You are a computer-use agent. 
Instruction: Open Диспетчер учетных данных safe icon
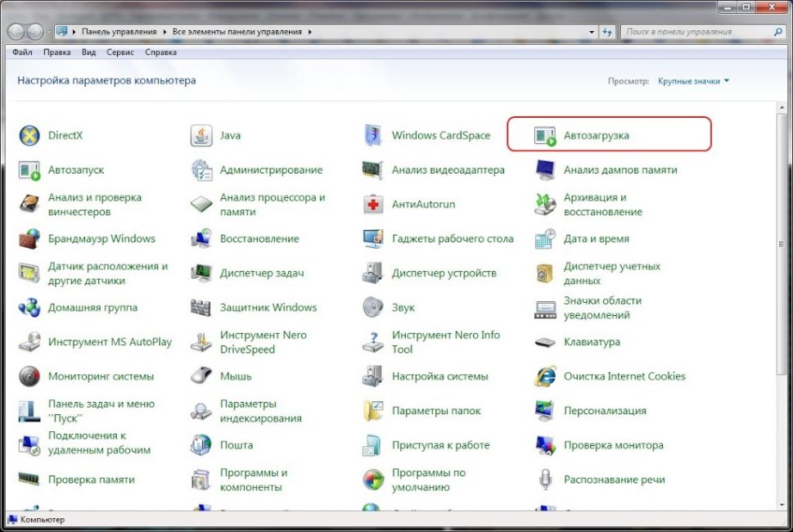[x=545, y=273]
